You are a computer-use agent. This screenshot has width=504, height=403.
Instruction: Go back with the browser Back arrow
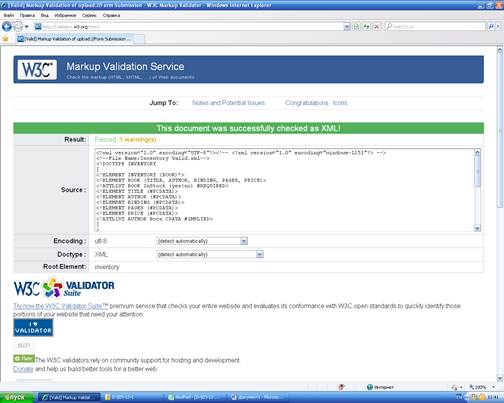coord(7,26)
